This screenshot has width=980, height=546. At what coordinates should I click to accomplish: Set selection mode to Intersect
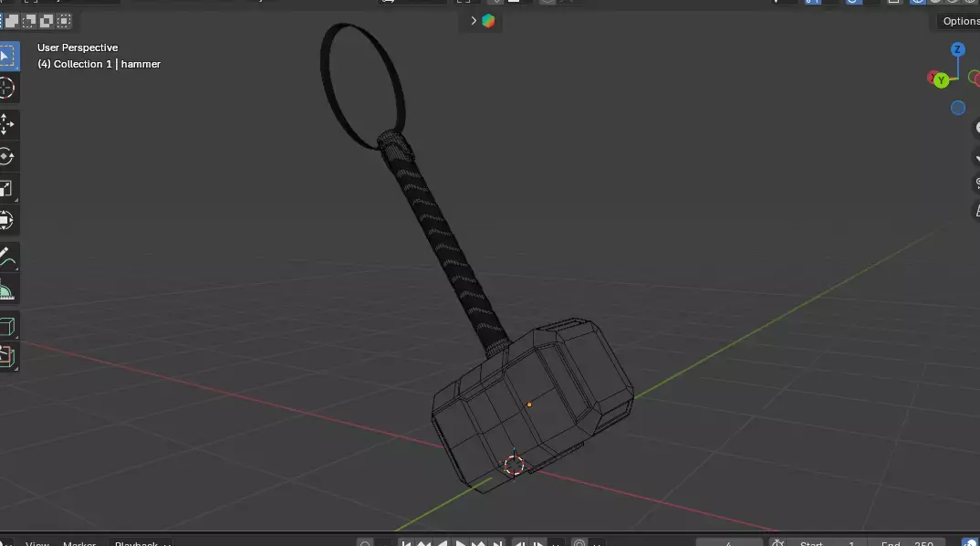64,21
